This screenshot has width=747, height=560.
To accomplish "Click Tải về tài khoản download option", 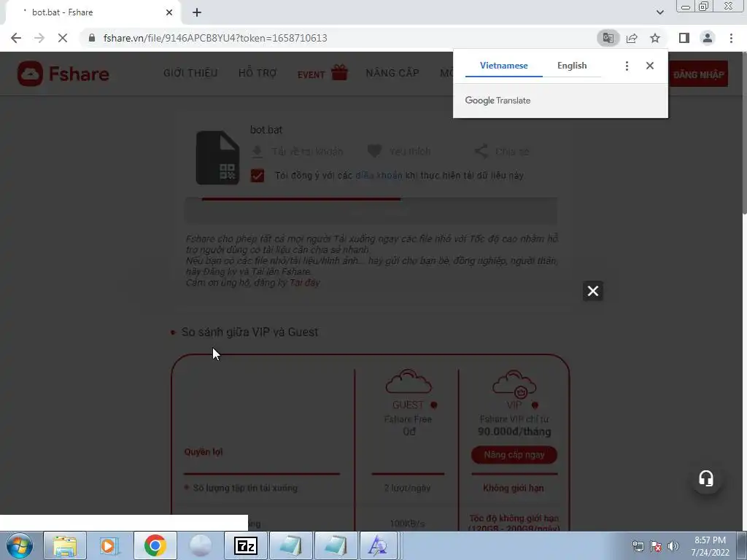I will pyautogui.click(x=298, y=152).
